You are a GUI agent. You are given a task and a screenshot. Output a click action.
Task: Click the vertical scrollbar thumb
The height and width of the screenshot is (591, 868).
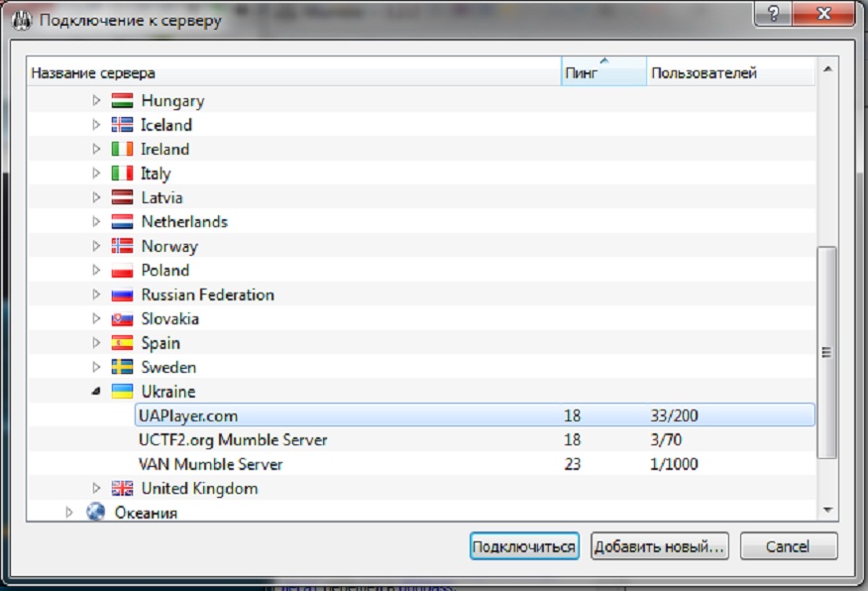coord(827,352)
